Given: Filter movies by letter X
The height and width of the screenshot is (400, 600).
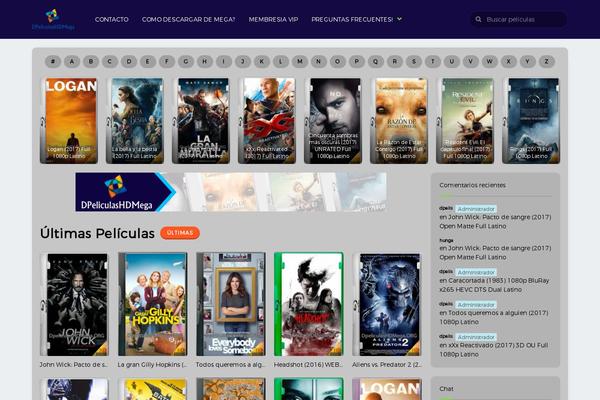Looking at the screenshot, I should (509, 61).
